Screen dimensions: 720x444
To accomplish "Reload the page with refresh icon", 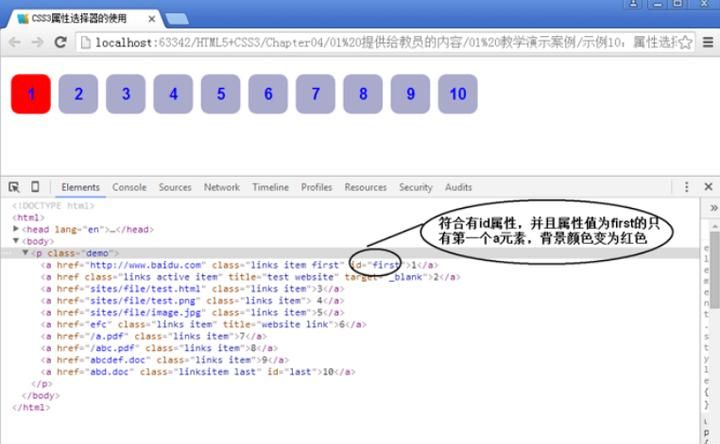I will pos(61,42).
